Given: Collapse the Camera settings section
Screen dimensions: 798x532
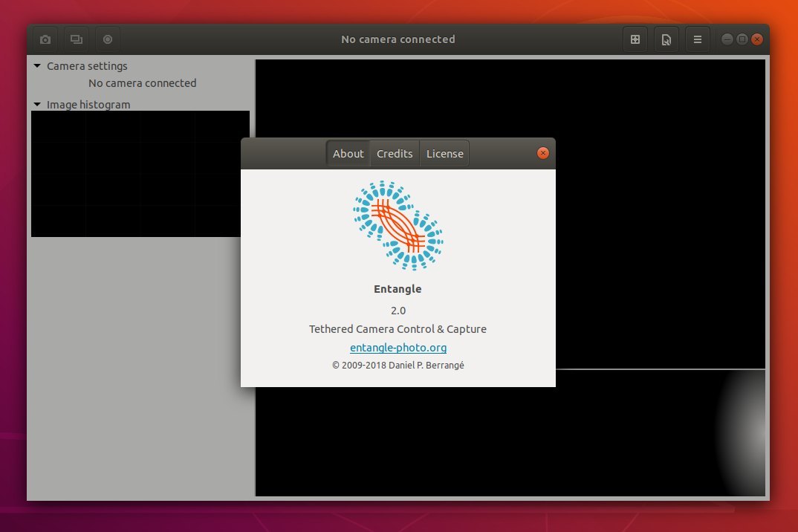Looking at the screenshot, I should point(37,65).
